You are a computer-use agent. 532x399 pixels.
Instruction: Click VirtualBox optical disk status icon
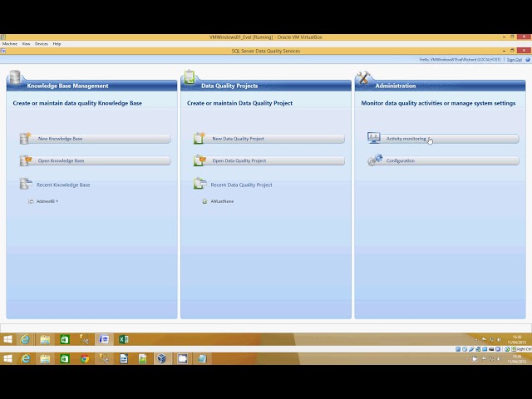pyautogui.click(x=465, y=349)
